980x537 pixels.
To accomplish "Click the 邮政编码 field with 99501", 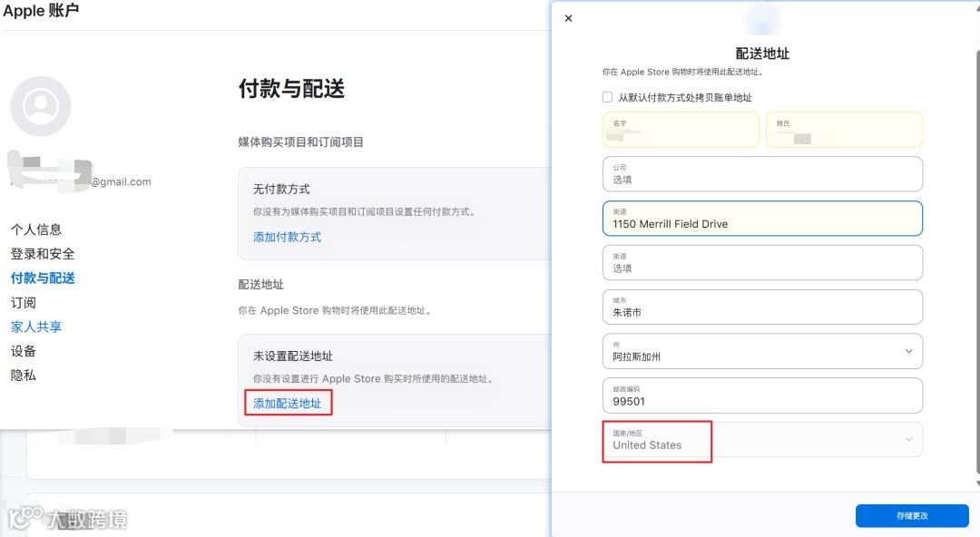I will pyautogui.click(x=762, y=395).
